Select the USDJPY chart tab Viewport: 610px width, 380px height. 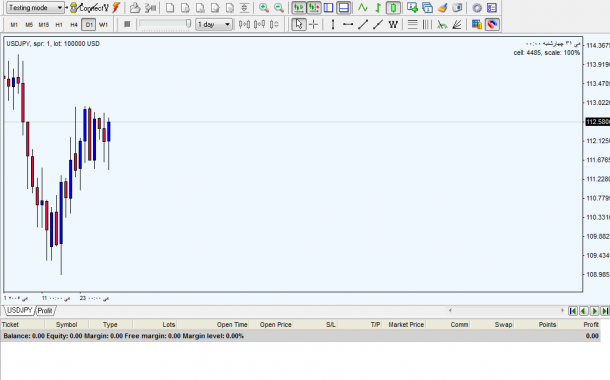click(19, 310)
